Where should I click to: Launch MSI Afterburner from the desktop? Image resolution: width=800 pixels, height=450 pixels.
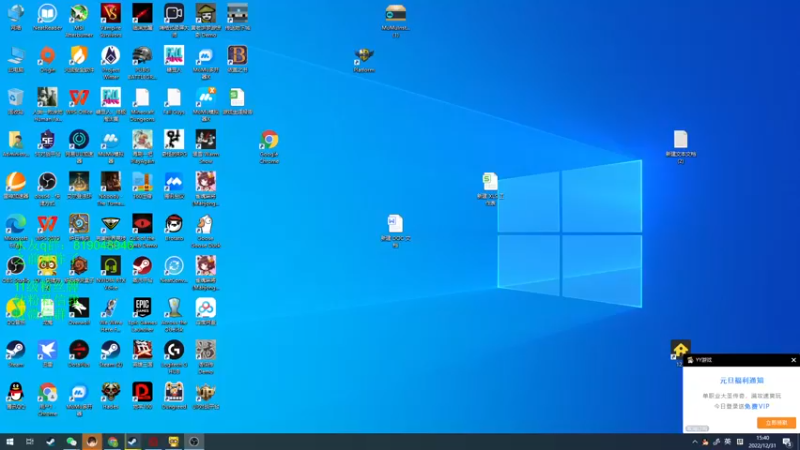click(79, 20)
